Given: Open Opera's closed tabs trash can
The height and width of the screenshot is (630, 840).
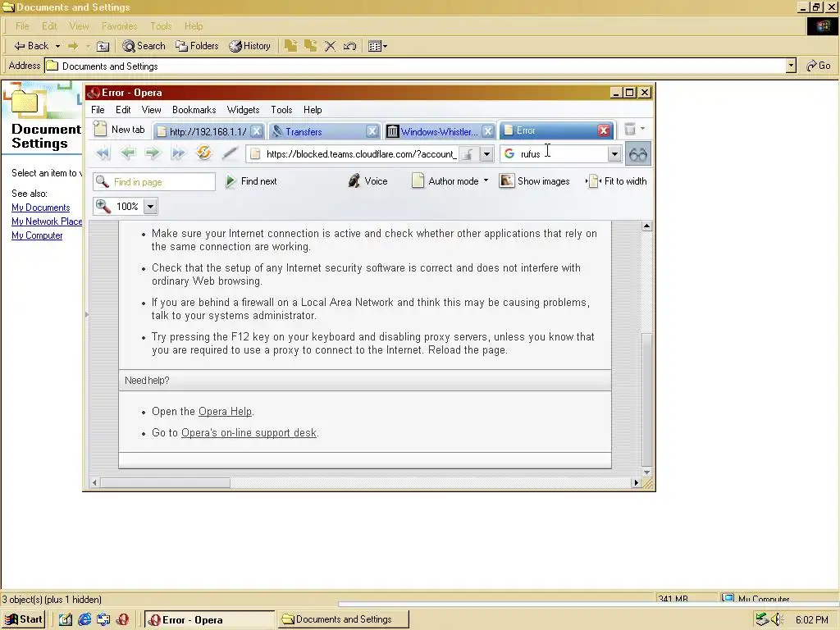Looking at the screenshot, I should coord(630,129).
